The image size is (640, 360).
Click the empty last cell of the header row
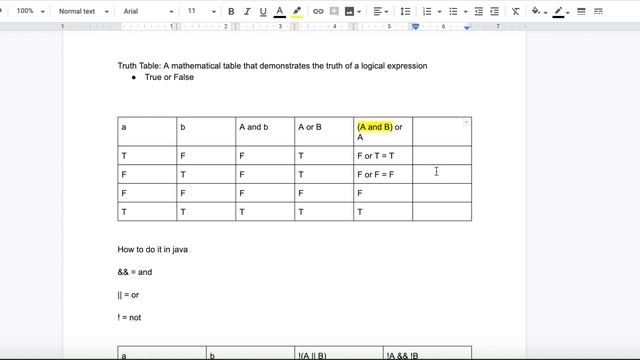click(x=442, y=131)
